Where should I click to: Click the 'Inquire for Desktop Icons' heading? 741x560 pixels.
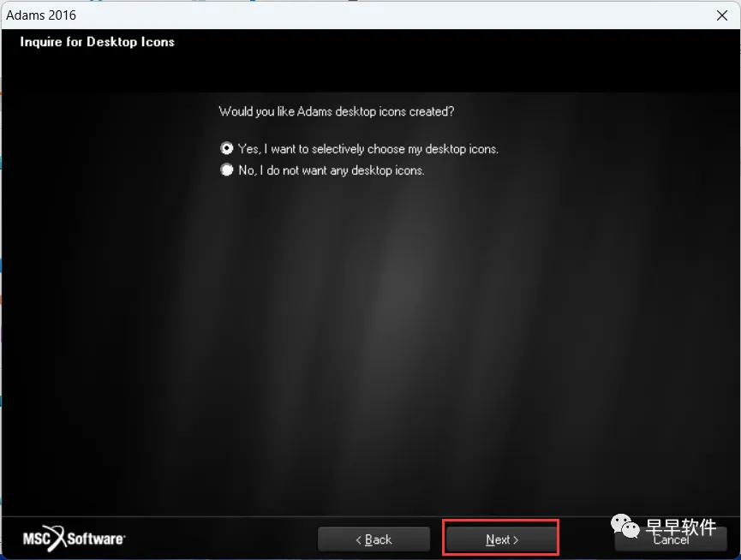click(98, 42)
